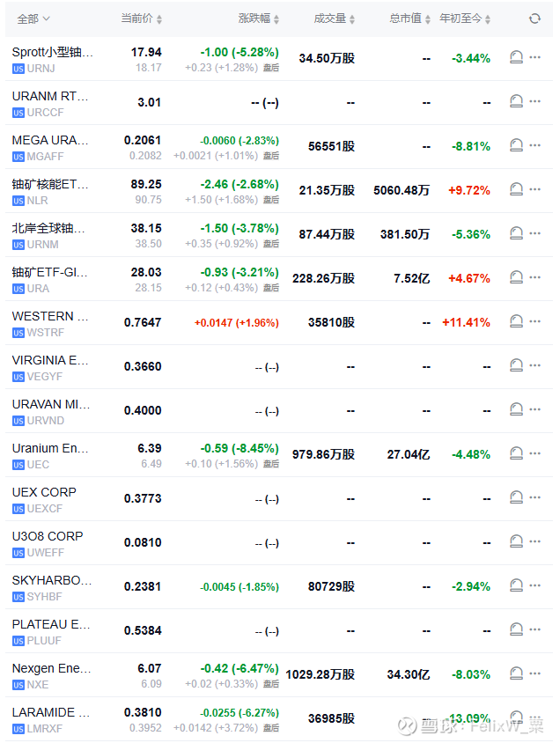
Task: Select the 27.04亿 market cap cell
Action: pyautogui.click(x=408, y=455)
